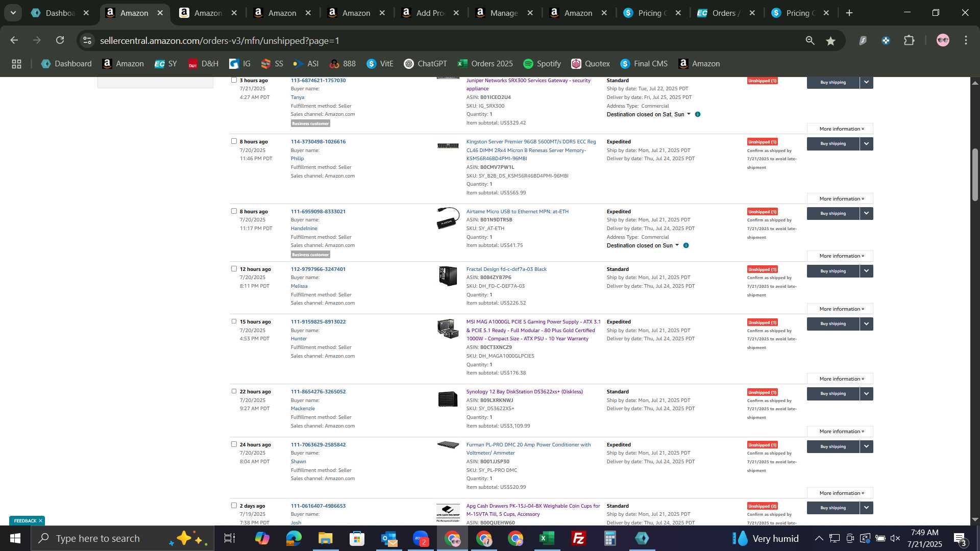The image size is (980, 551).
Task: Click the page vertical scrollbar thumb
Action: tap(975, 175)
